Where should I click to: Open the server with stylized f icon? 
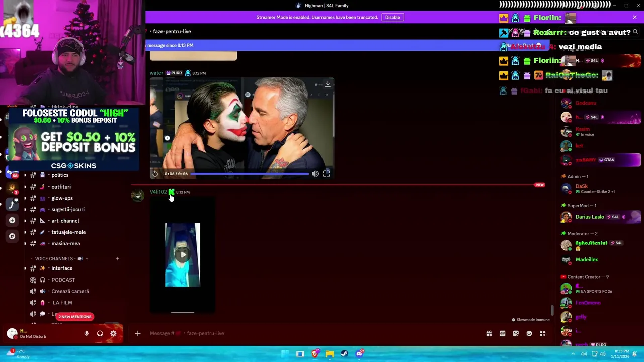(x=12, y=204)
